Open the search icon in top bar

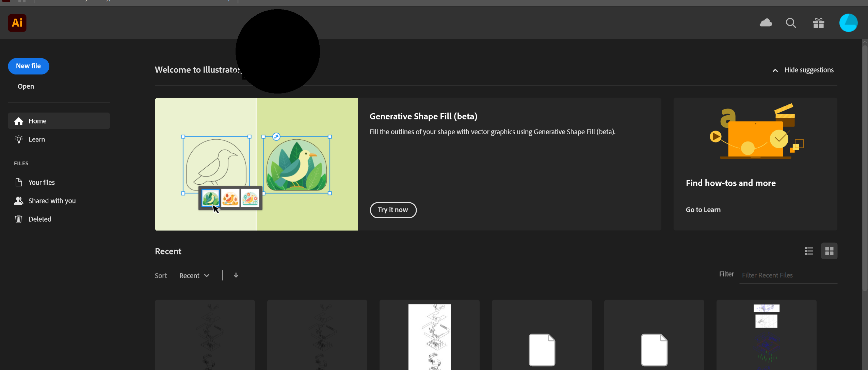pos(791,23)
